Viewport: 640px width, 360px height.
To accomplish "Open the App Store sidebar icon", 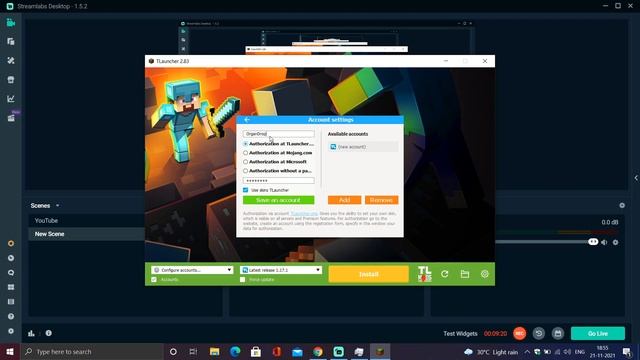I will [11, 80].
